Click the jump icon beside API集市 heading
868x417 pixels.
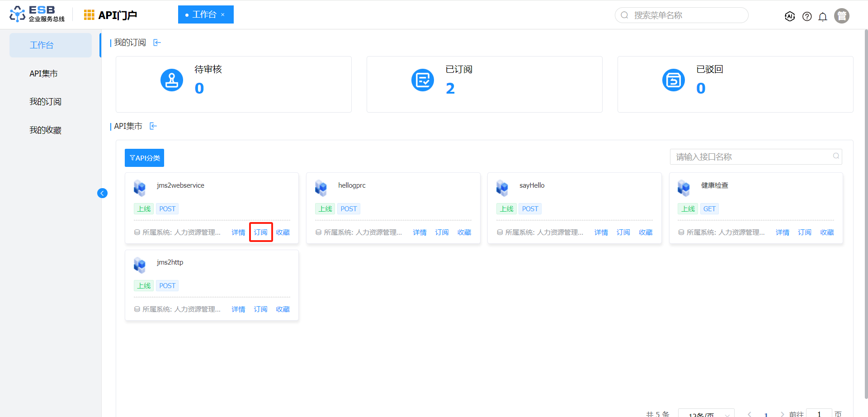click(x=153, y=126)
